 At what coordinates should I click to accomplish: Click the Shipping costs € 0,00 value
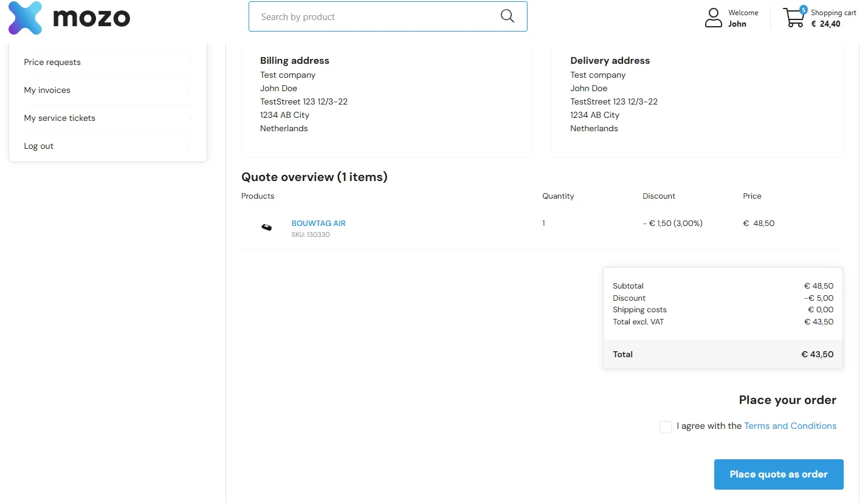(x=821, y=310)
